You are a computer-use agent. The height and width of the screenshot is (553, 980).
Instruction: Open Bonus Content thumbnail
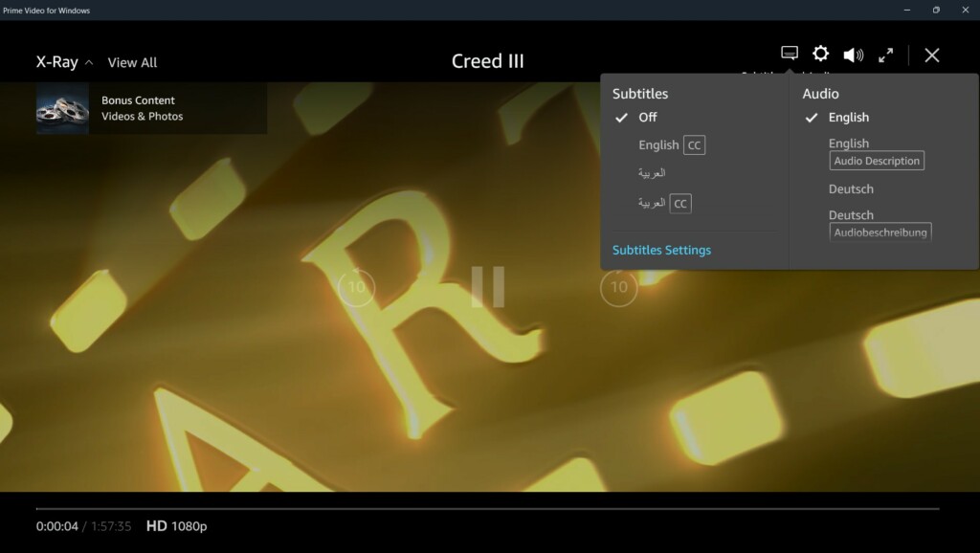[x=62, y=108]
